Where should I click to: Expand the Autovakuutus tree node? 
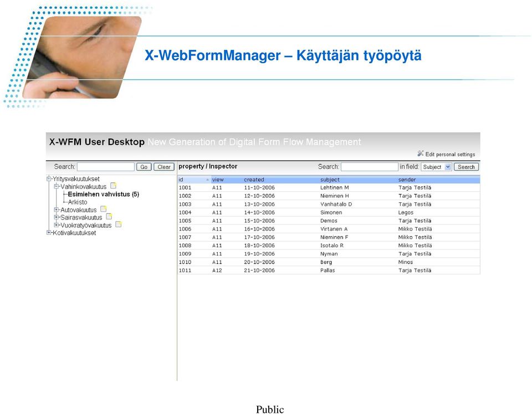[57, 209]
